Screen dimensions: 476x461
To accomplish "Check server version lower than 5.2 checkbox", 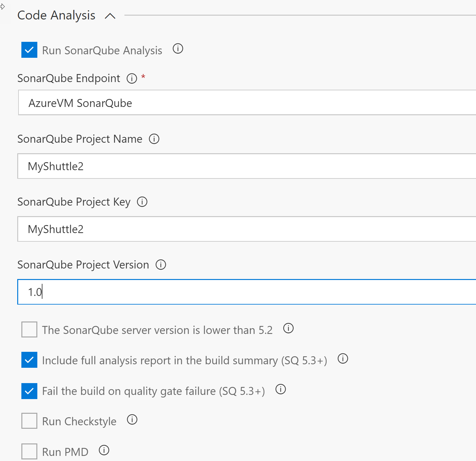I will (29, 329).
